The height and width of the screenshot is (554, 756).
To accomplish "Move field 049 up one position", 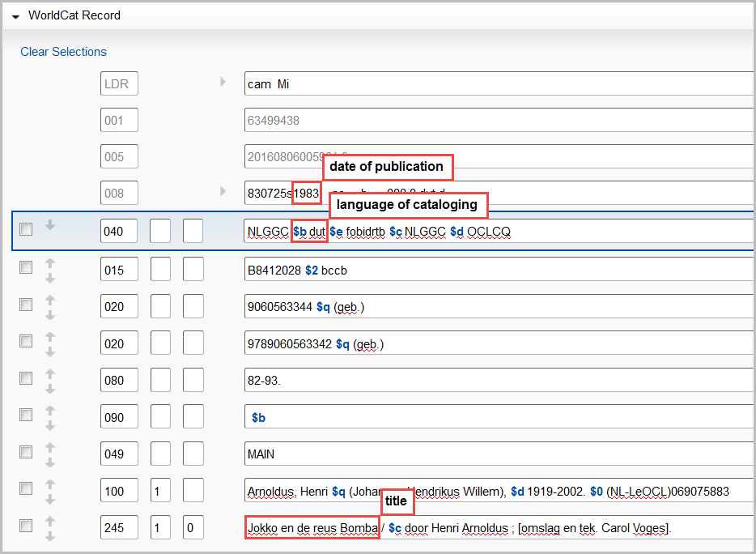I will (x=49, y=448).
